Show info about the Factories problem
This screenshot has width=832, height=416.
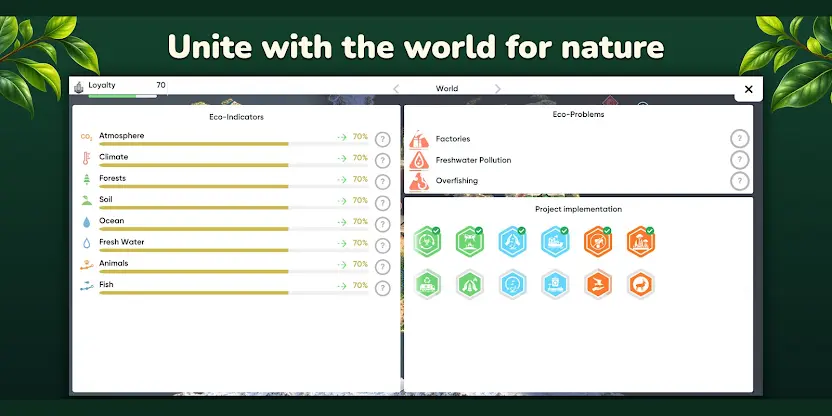point(740,139)
